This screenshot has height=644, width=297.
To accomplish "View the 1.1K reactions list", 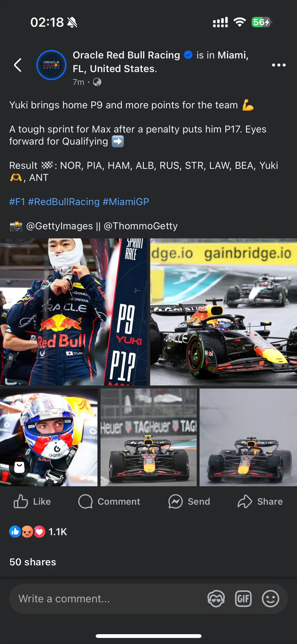I will 38,532.
